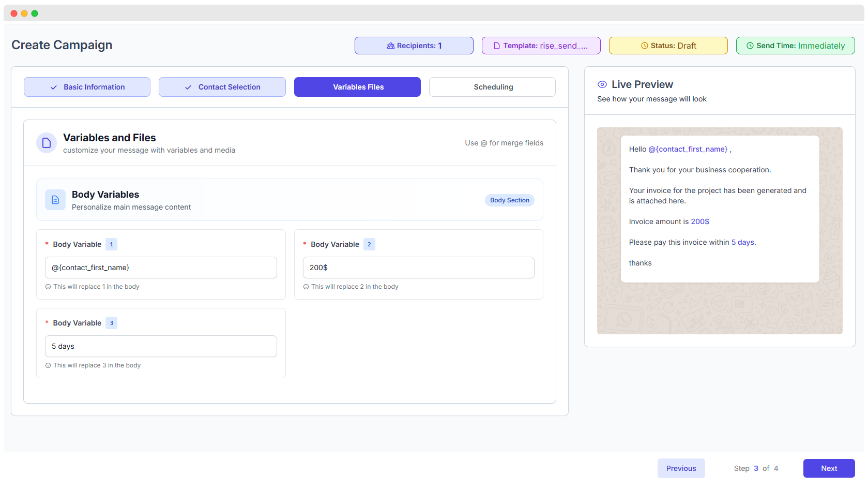Edit the Body Variable 3 field with 5 days
This screenshot has width=868, height=488.
click(161, 346)
